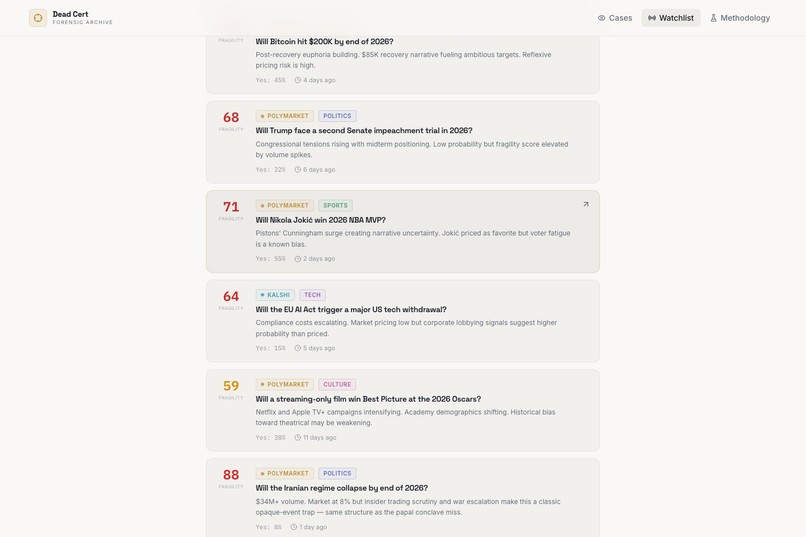Screen dimensions: 806x537
Task: Click Polymarket tag on Best Picture card
Action: [x=285, y=384]
